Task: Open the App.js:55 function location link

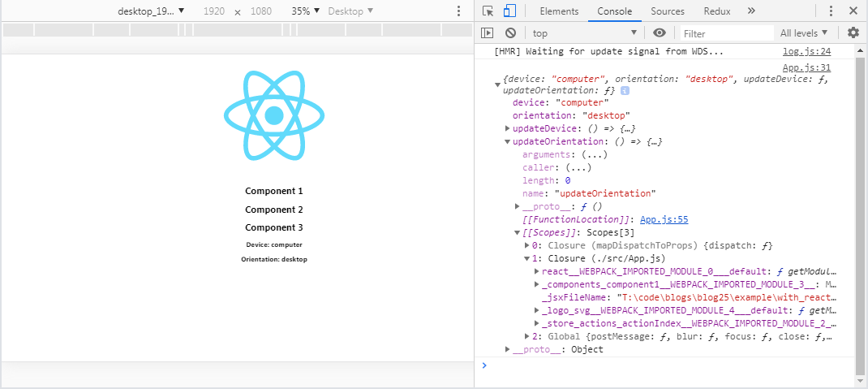Action: [664, 219]
